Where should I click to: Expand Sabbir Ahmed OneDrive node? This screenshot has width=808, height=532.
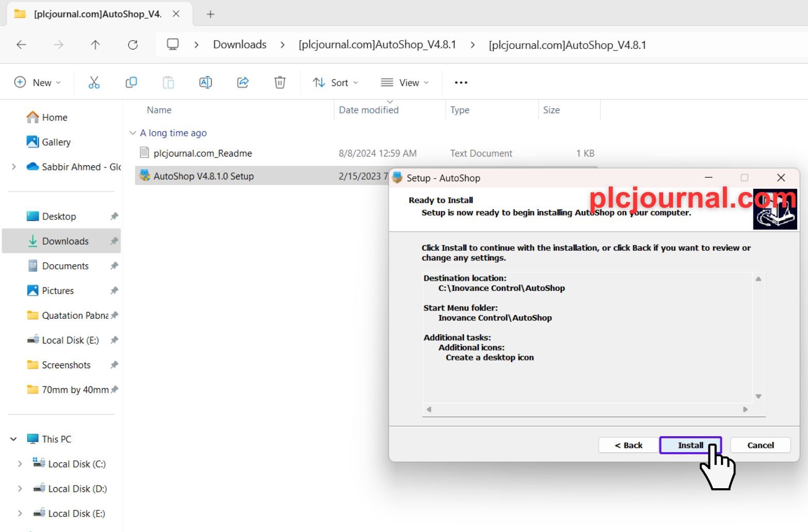pyautogui.click(x=14, y=167)
